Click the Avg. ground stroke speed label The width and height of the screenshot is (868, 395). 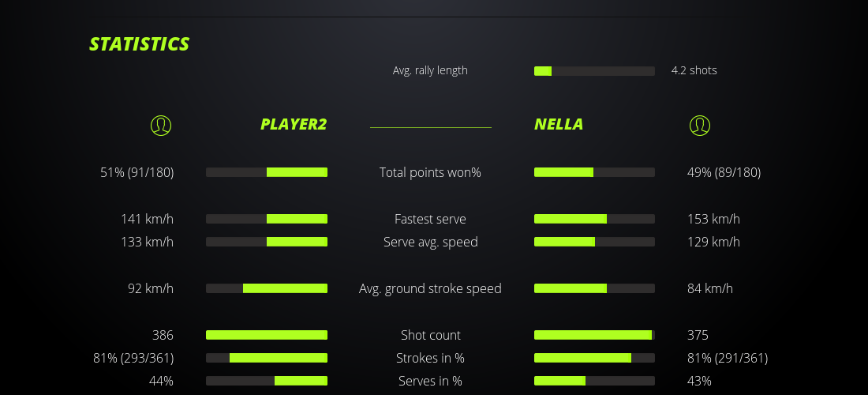click(430, 288)
